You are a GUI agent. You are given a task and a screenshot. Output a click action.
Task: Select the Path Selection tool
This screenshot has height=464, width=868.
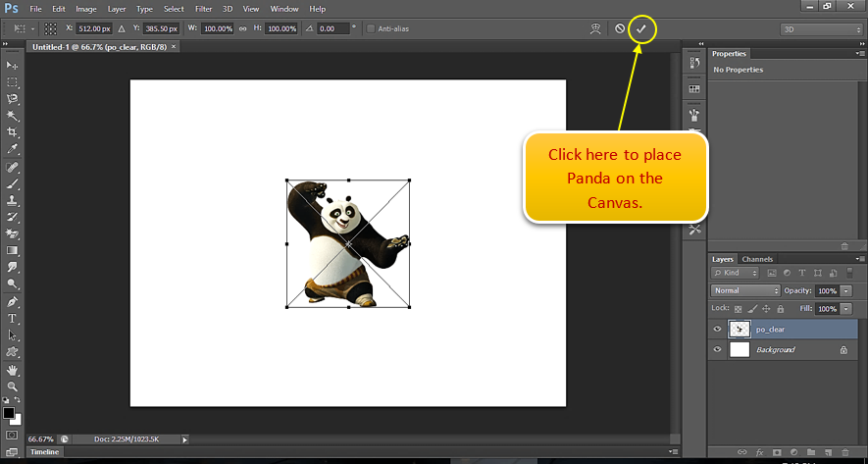[x=12, y=335]
